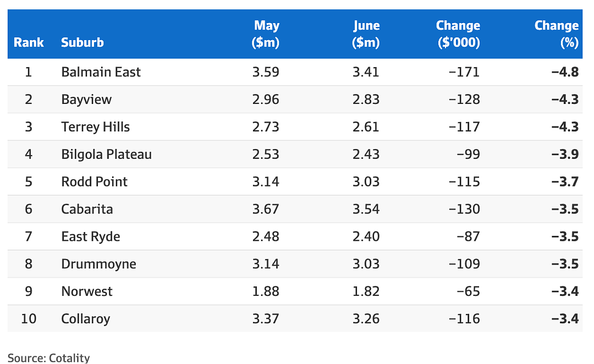Screen dimensions: 594x364
Task: Select Terrey Hills in the table
Action: 96,127
